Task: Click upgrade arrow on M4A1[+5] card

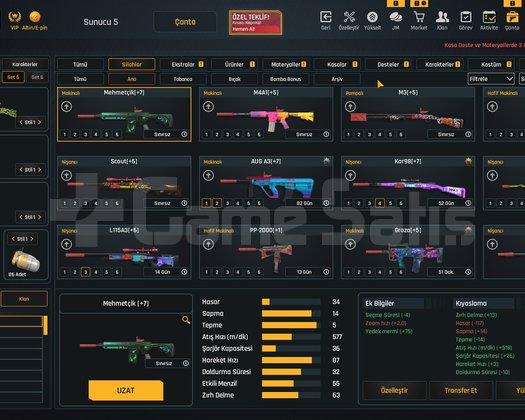Action: 208,107
